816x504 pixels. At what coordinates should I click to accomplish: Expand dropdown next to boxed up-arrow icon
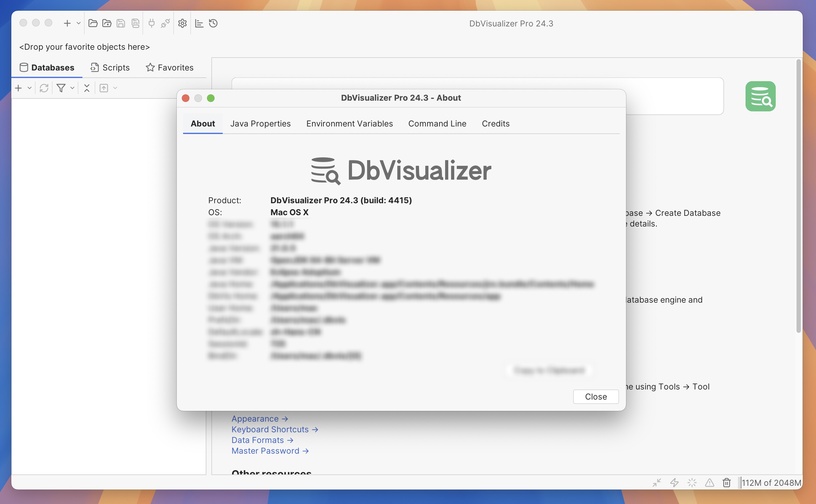tap(115, 88)
